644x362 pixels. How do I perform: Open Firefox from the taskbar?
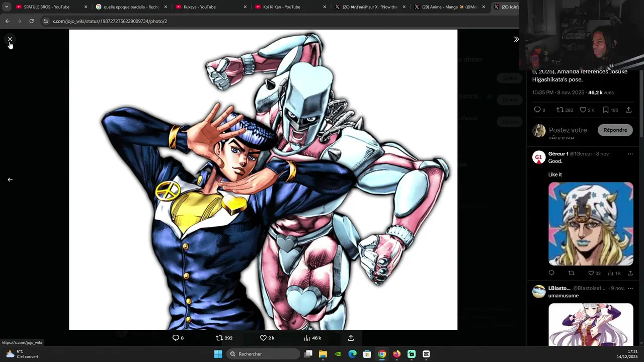click(397, 354)
